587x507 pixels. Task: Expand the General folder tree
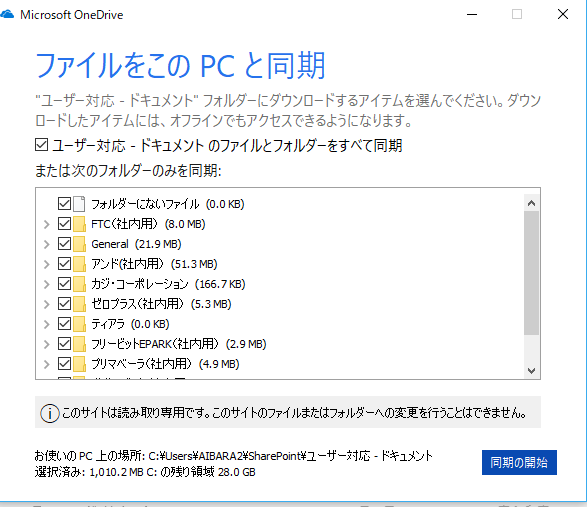46,244
